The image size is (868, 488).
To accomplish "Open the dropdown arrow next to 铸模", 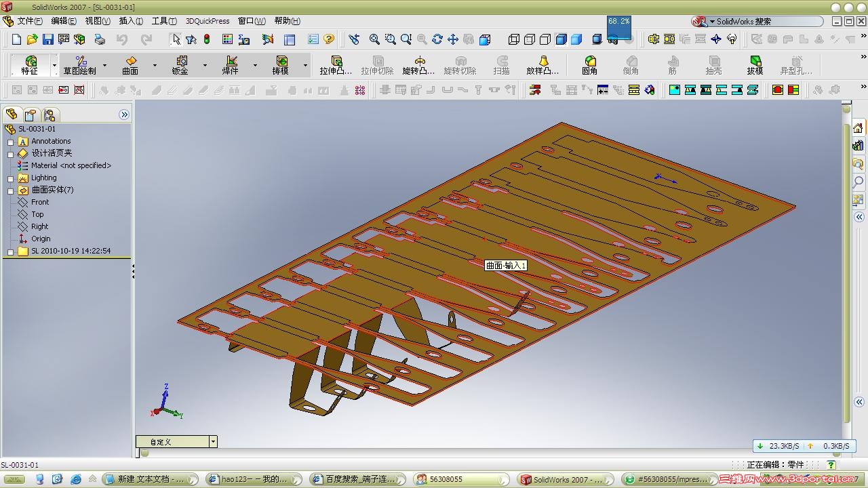I will point(305,65).
